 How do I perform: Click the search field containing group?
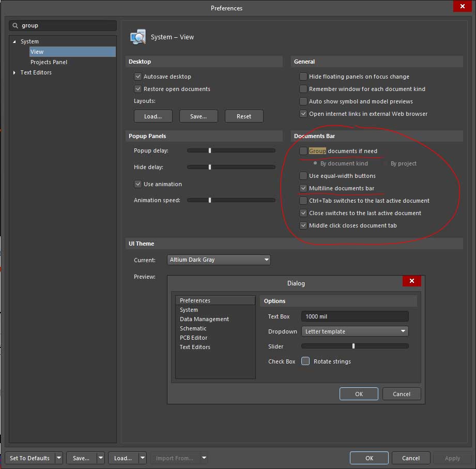tap(67, 25)
